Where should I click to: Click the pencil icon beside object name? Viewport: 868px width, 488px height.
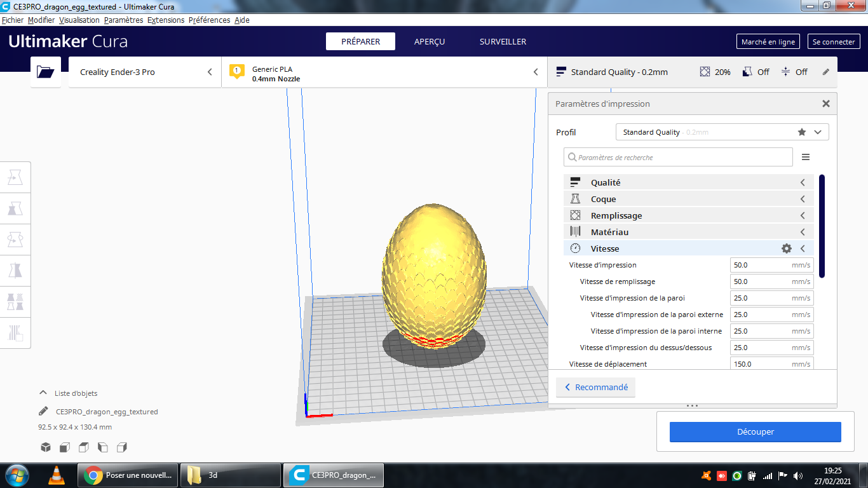pos(43,411)
